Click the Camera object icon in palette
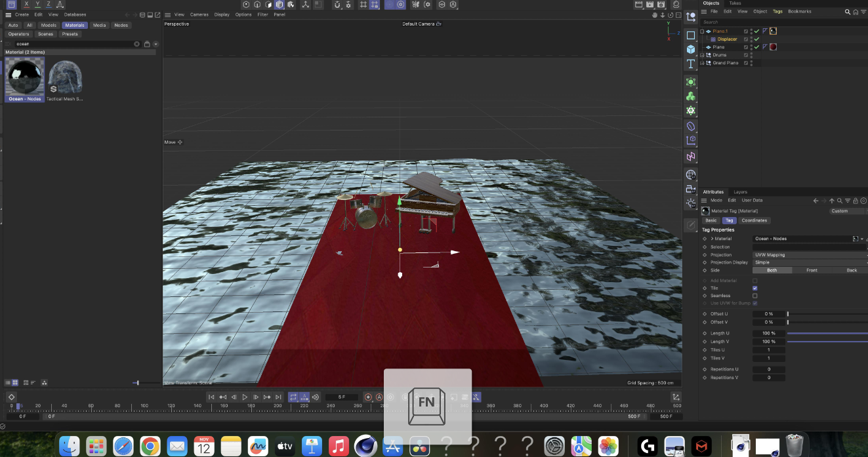The width and height of the screenshot is (868, 457). tap(691, 189)
